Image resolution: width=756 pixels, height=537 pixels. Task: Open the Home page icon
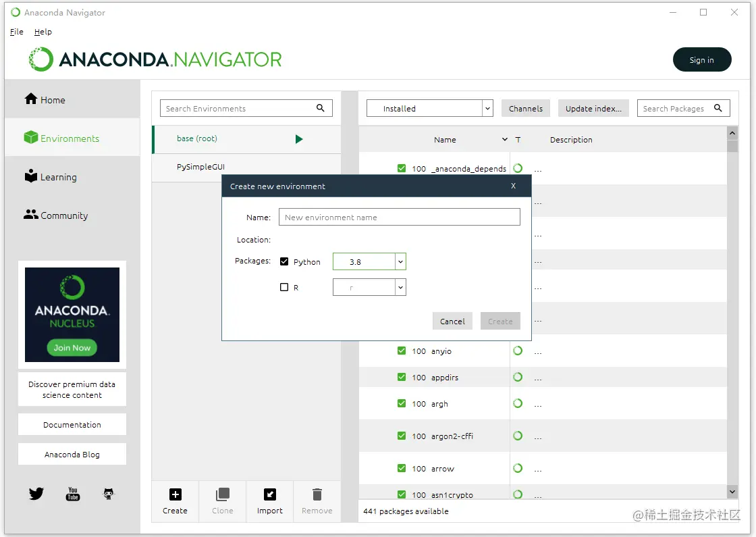pos(31,99)
